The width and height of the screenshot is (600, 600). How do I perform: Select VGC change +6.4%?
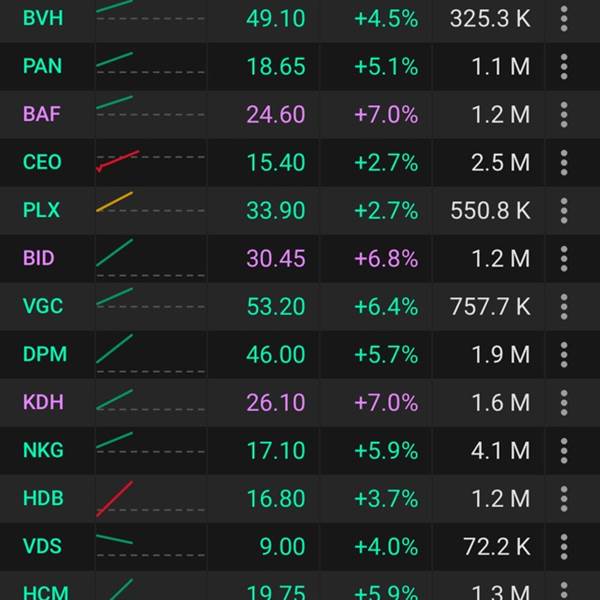tap(386, 307)
